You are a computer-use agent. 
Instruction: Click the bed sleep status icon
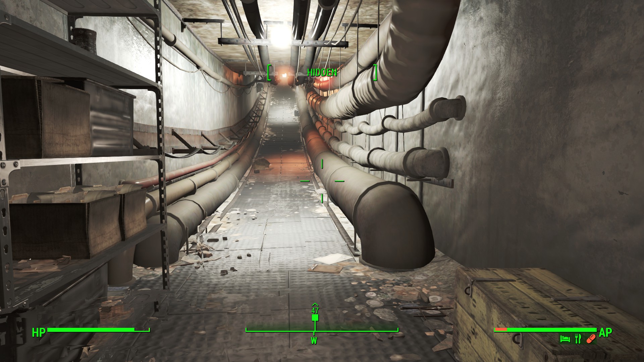pyautogui.click(x=565, y=339)
